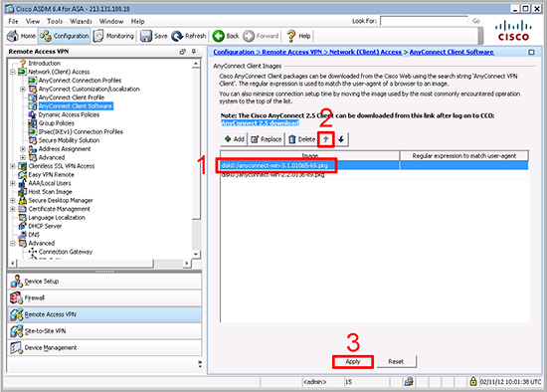
Task: Expand the Clientless SSL VPN Access node
Action: [13, 166]
